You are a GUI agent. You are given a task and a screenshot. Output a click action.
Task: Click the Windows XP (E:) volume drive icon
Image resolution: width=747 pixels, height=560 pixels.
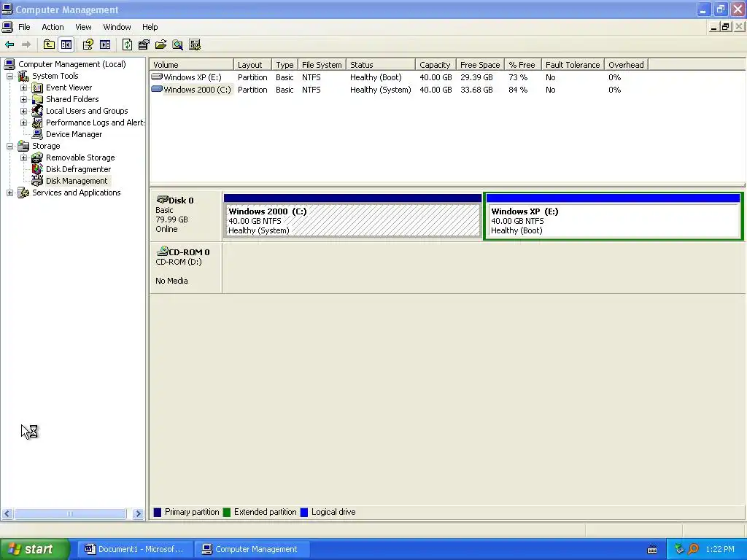(157, 77)
